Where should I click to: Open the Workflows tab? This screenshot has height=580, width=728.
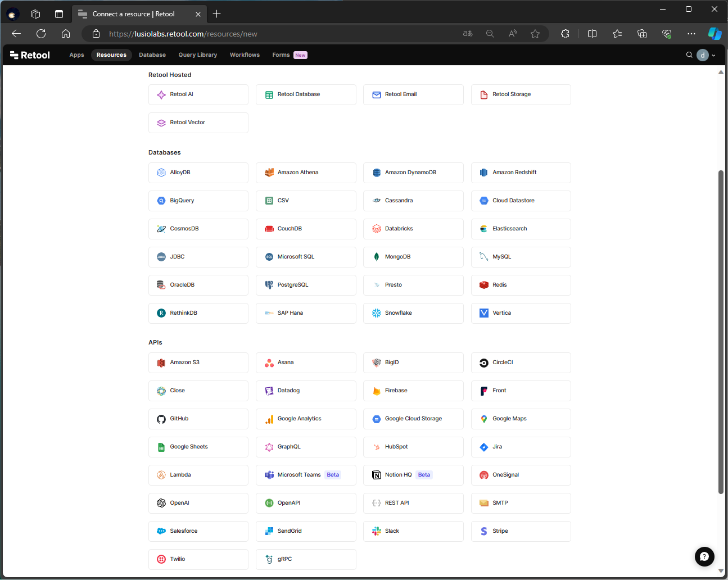click(x=245, y=55)
